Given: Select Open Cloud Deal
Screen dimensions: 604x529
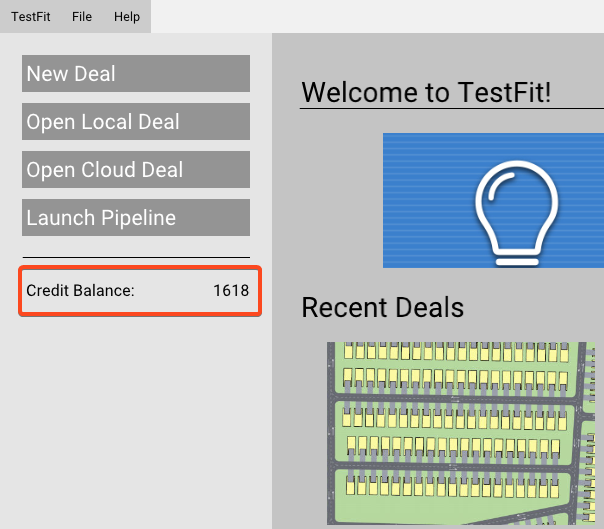Looking at the screenshot, I should click(x=136, y=170).
